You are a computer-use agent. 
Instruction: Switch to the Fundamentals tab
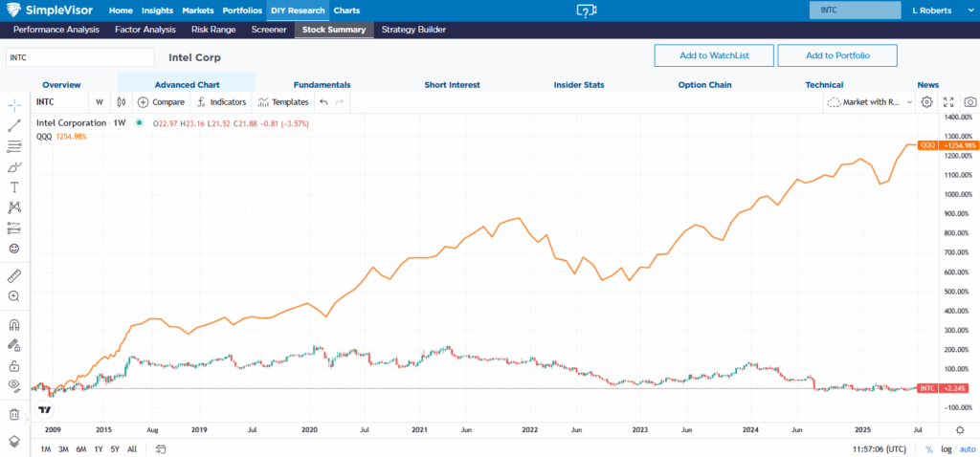coord(322,85)
